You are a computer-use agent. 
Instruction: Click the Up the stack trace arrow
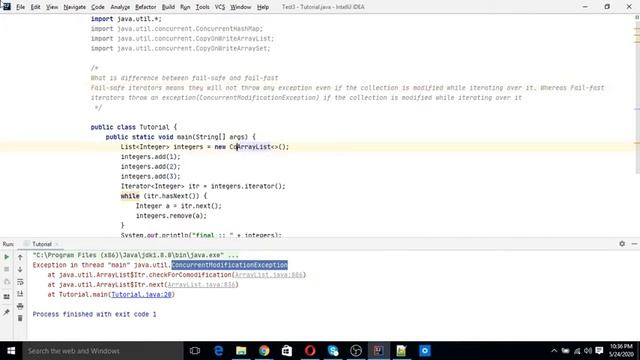click(x=20, y=257)
